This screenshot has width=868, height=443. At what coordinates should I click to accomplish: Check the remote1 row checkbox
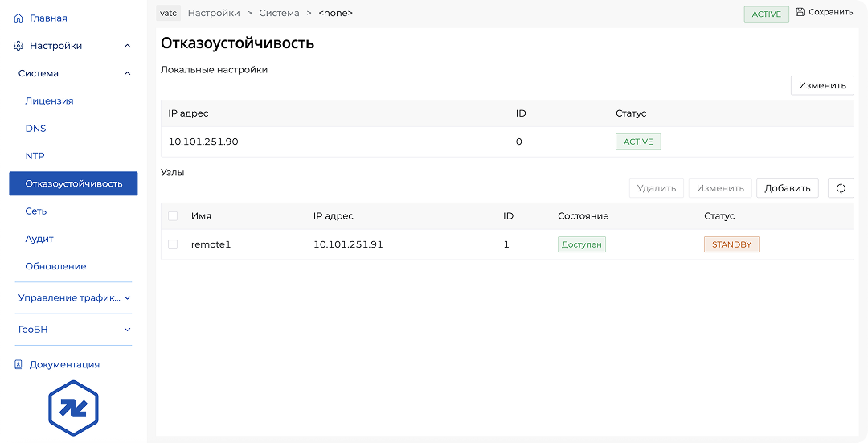tap(173, 244)
